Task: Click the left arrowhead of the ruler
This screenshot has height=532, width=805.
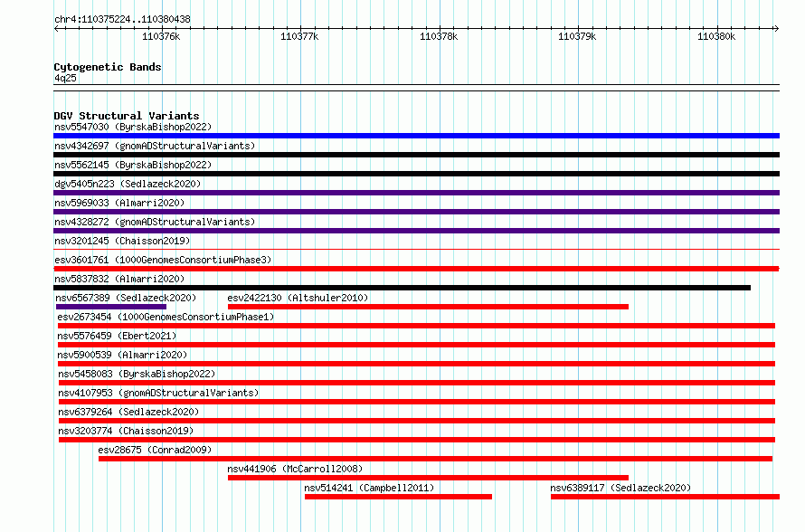Action: (x=56, y=29)
